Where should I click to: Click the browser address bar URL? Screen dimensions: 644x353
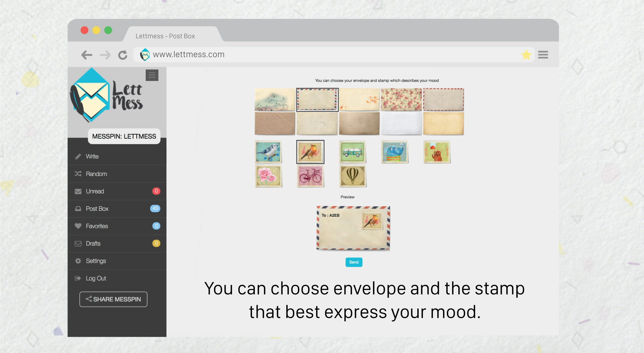click(x=188, y=54)
